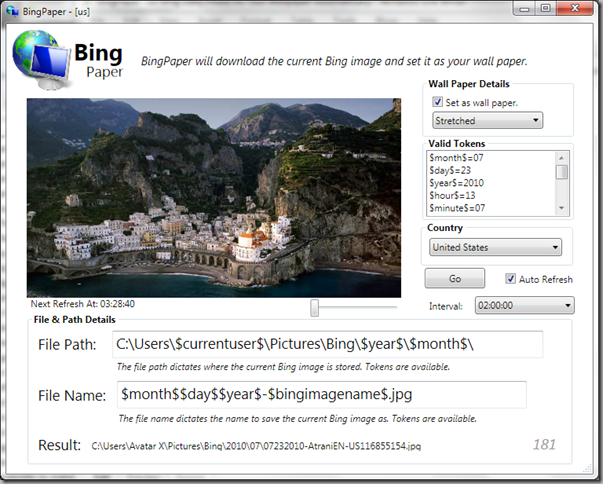
Task: Click the Next Refresh At: 03:28:40 text
Action: (x=83, y=304)
